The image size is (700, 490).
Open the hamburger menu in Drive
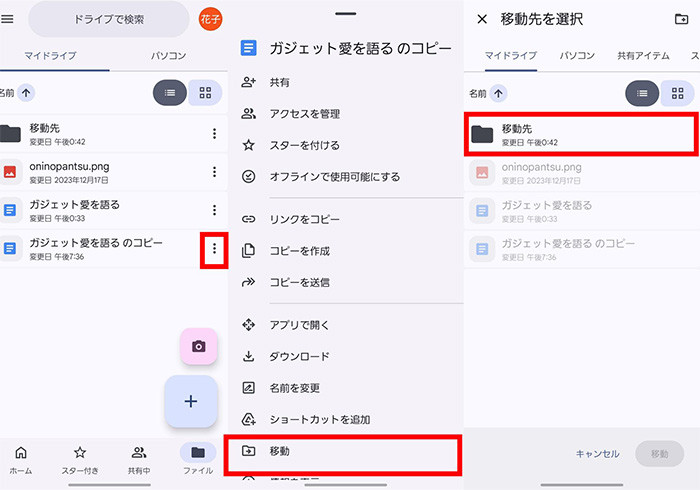[7, 19]
